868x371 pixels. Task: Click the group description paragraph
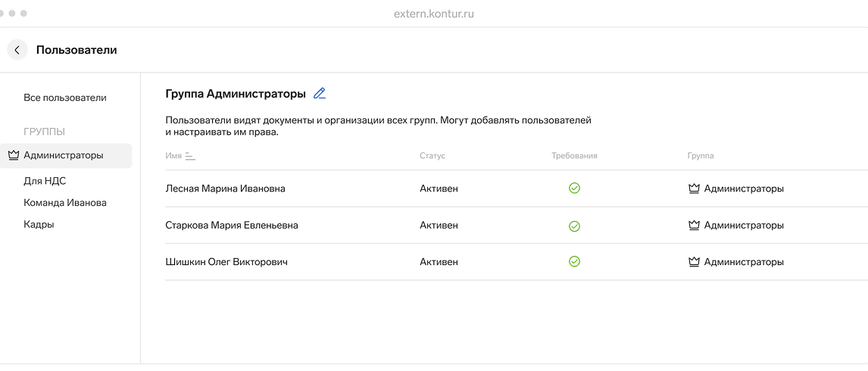point(379,126)
